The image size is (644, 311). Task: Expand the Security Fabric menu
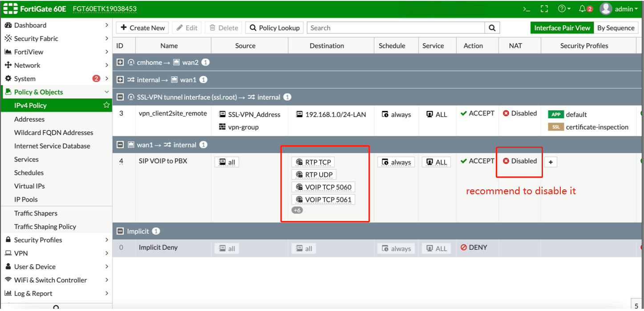[x=56, y=38]
